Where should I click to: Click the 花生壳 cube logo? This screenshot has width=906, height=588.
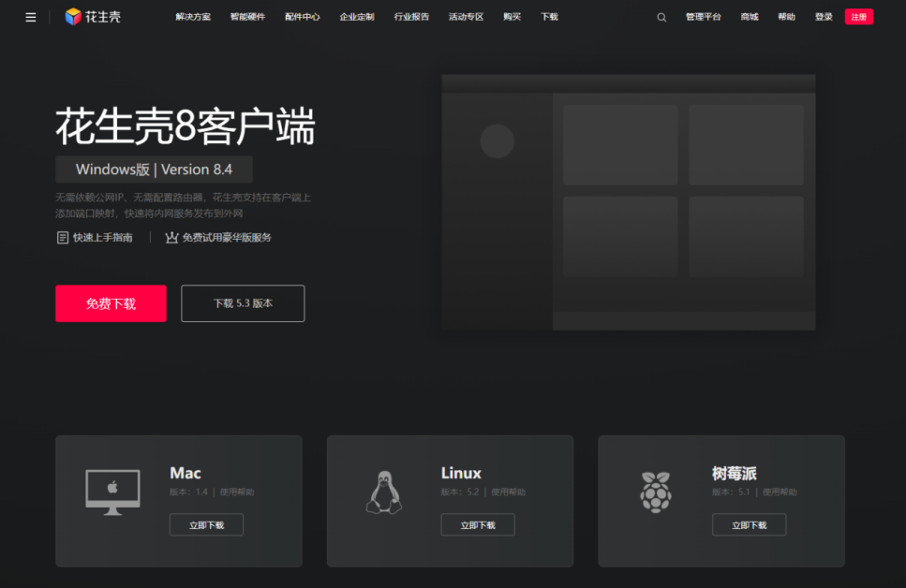73,17
